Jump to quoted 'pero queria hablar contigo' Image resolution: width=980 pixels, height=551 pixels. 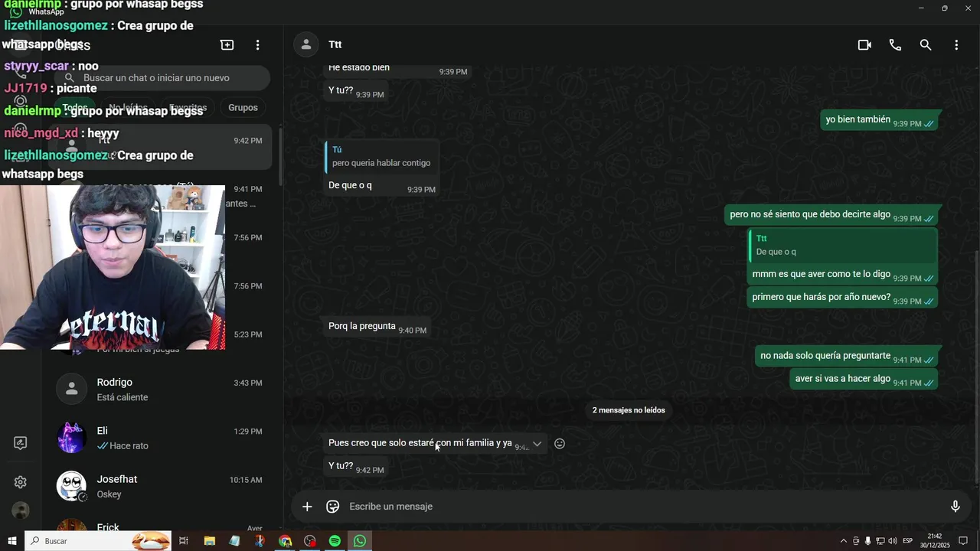(381, 157)
